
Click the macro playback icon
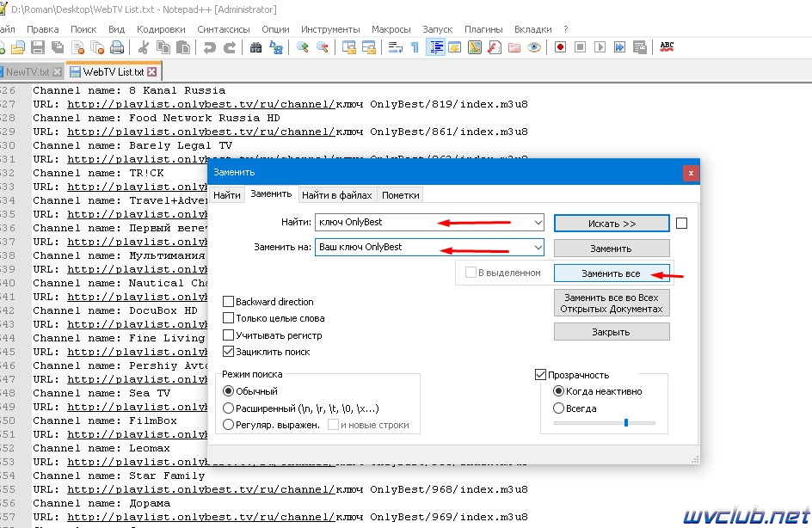(600, 47)
